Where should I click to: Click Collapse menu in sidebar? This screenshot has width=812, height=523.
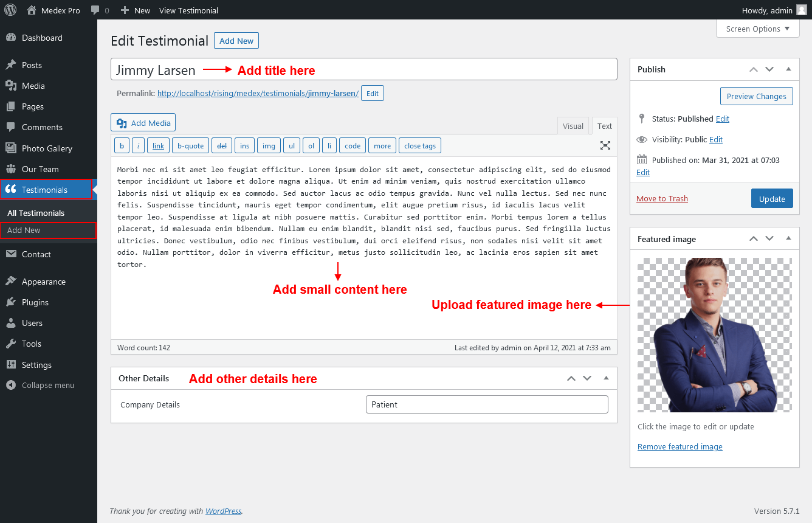(47, 385)
